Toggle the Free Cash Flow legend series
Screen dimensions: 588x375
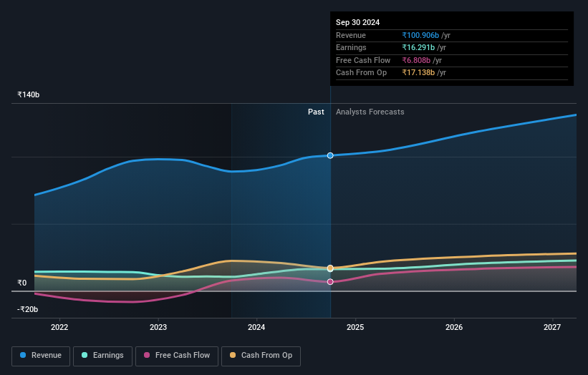coord(177,356)
